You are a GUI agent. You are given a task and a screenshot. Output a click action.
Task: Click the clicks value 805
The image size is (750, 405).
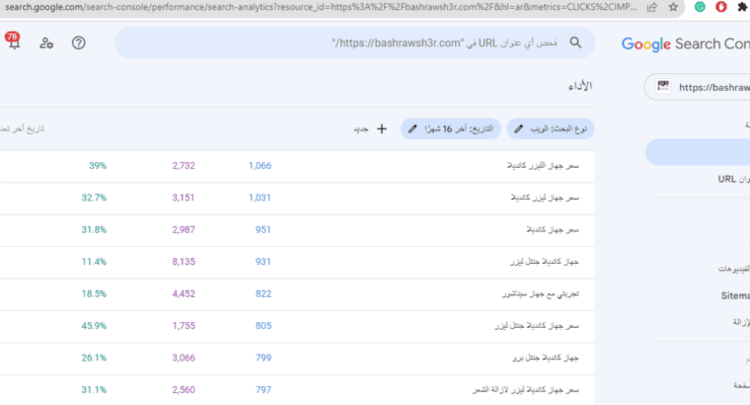[263, 326]
